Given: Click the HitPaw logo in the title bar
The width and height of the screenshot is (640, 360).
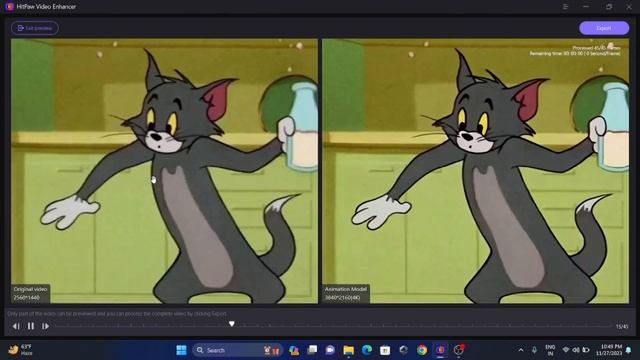Looking at the screenshot, I should pos(9,7).
